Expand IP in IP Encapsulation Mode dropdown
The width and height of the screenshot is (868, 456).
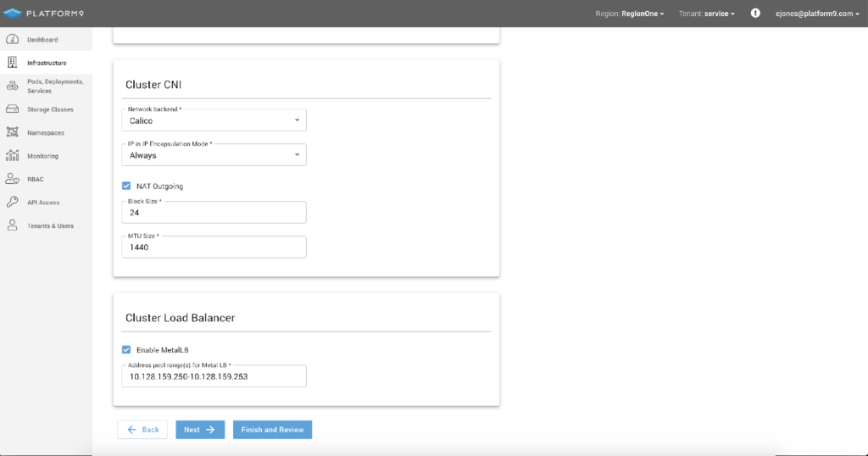pos(214,155)
